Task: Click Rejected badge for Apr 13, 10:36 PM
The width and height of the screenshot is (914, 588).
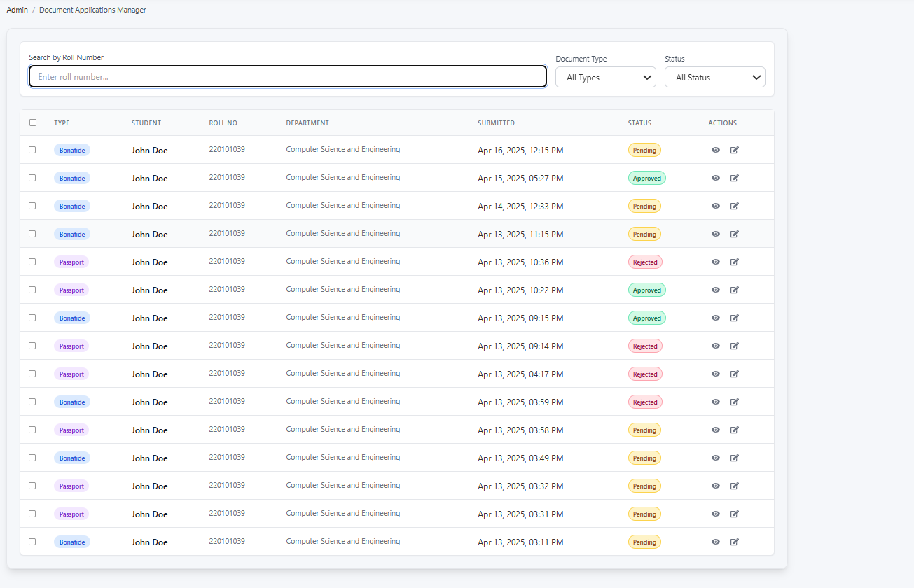Action: (x=645, y=262)
